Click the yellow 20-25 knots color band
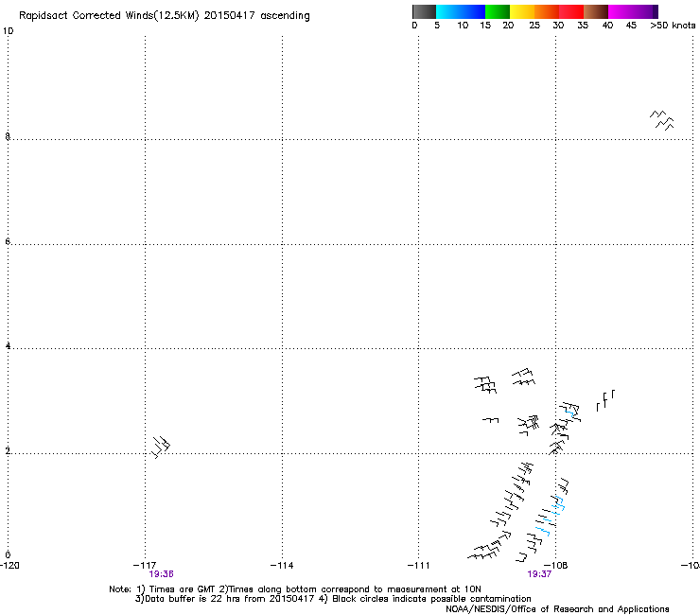 click(522, 11)
